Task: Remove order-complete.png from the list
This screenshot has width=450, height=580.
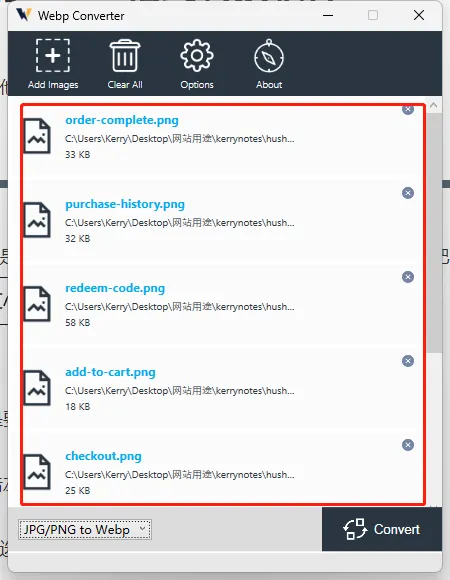Action: pos(408,109)
